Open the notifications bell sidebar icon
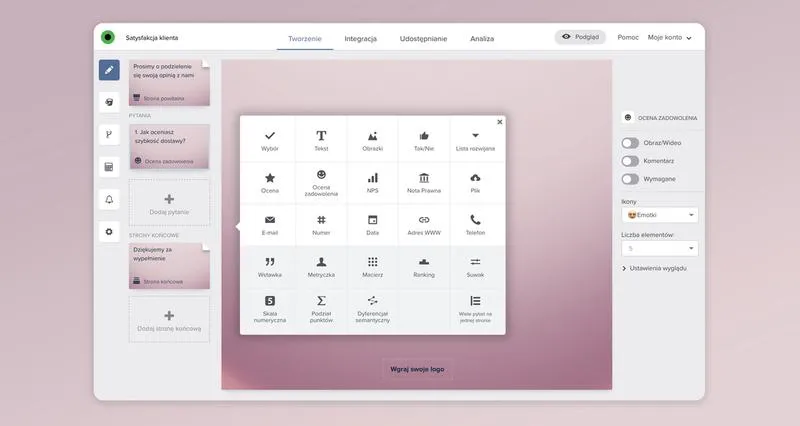The width and height of the screenshot is (800, 426). click(x=109, y=199)
